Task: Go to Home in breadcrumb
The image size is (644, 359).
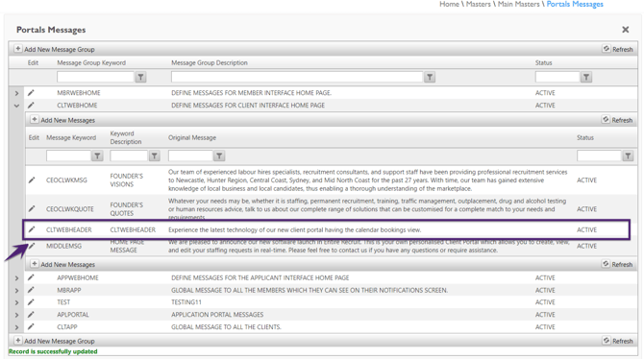Action: 449,4
